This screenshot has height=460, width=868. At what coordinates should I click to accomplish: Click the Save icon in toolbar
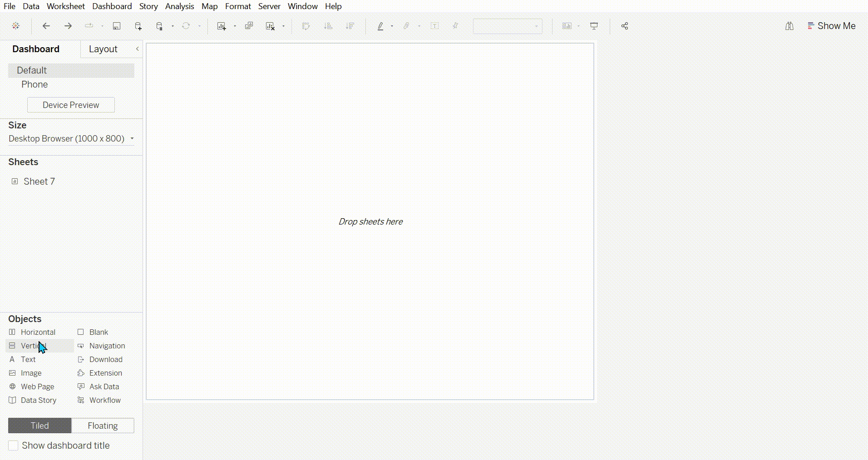[117, 26]
